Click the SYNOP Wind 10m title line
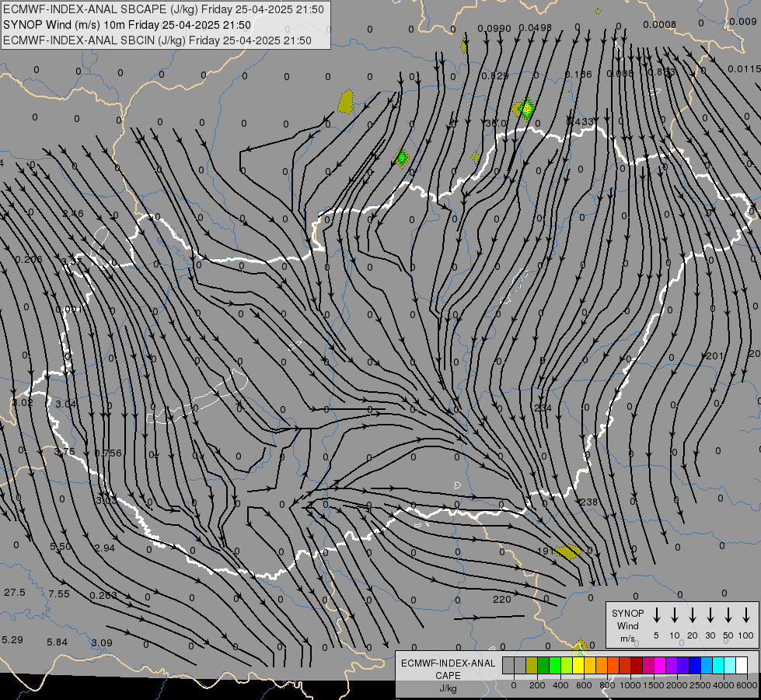Image resolution: width=761 pixels, height=700 pixels. [x=127, y=25]
